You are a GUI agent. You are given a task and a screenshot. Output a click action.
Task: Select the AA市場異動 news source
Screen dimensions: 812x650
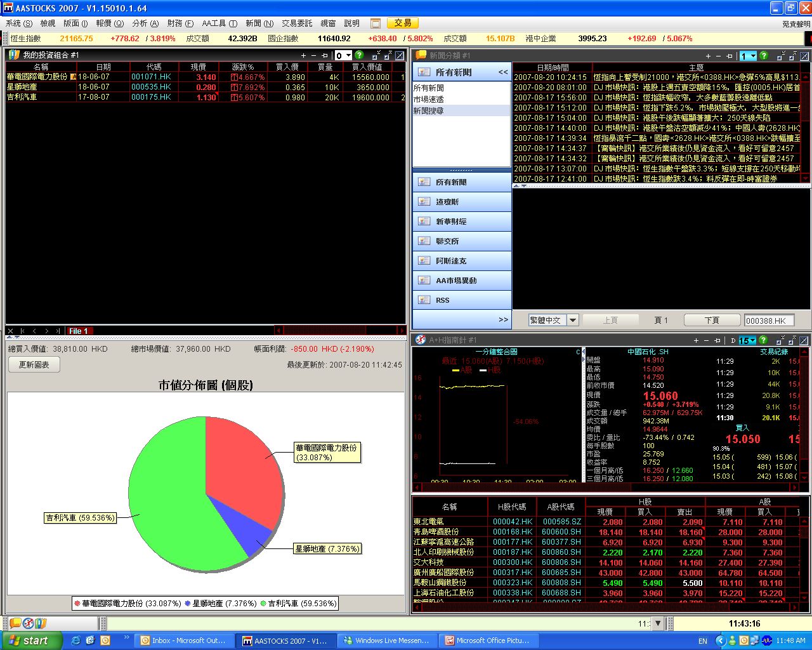click(x=462, y=281)
